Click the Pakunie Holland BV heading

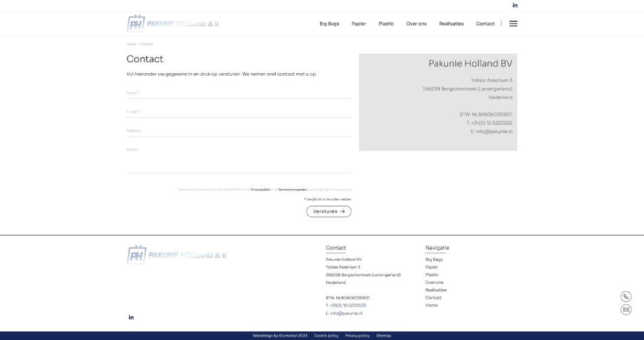point(470,64)
